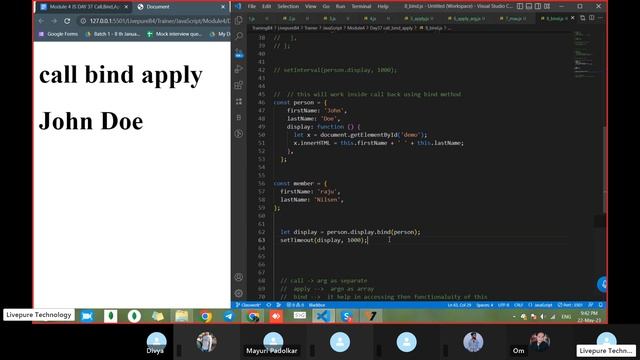Click the Live Server Port status item

click(570, 305)
